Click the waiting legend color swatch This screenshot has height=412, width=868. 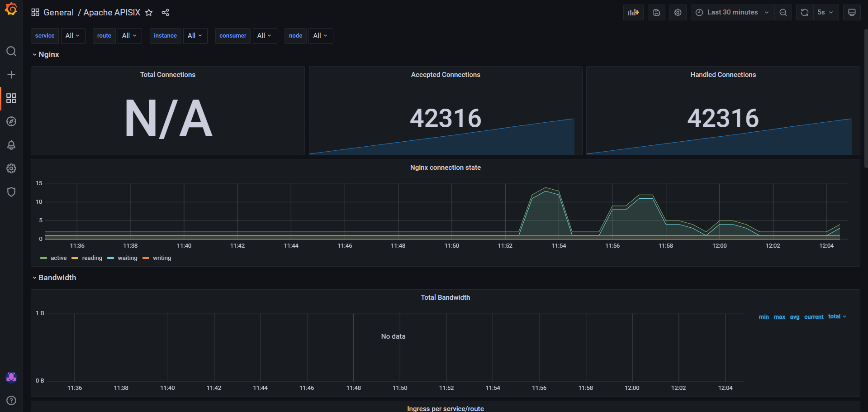tap(110, 258)
